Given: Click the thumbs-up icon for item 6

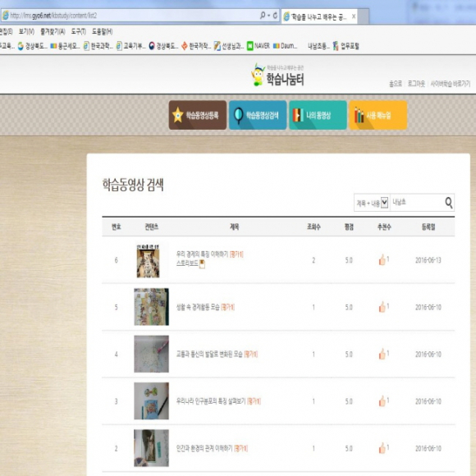Looking at the screenshot, I should pos(382,260).
